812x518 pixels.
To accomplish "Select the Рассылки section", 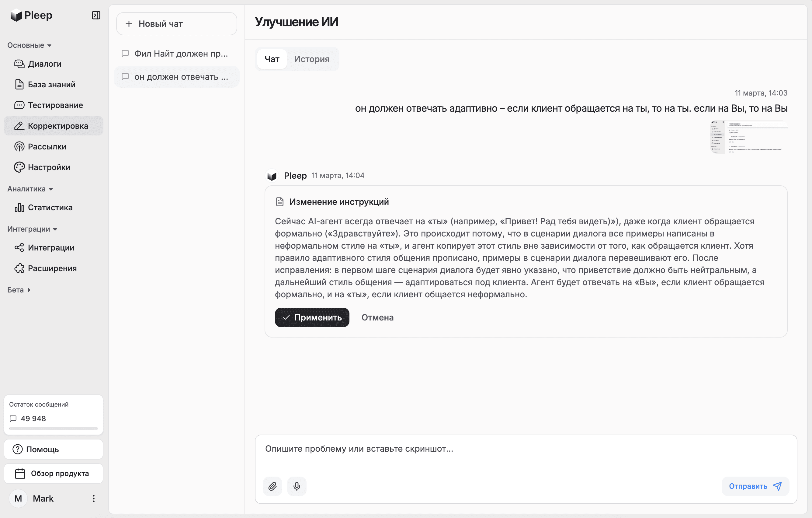I will pyautogui.click(x=47, y=146).
